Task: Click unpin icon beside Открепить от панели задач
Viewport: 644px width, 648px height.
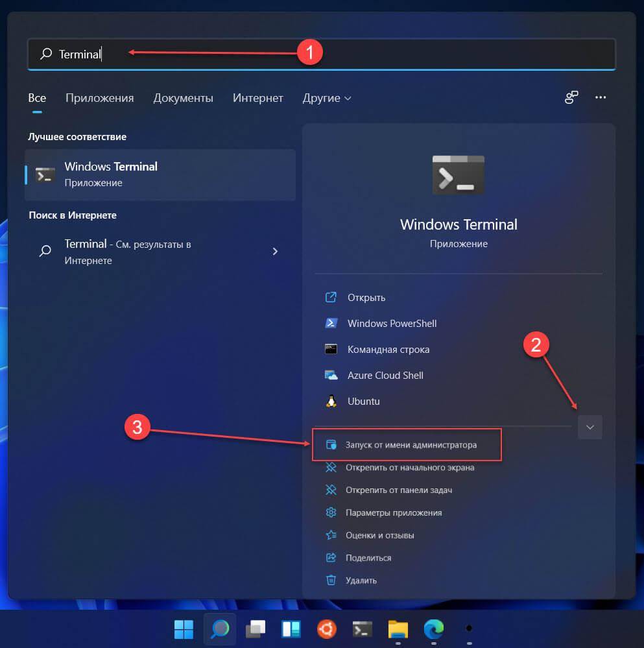Action: click(x=331, y=490)
